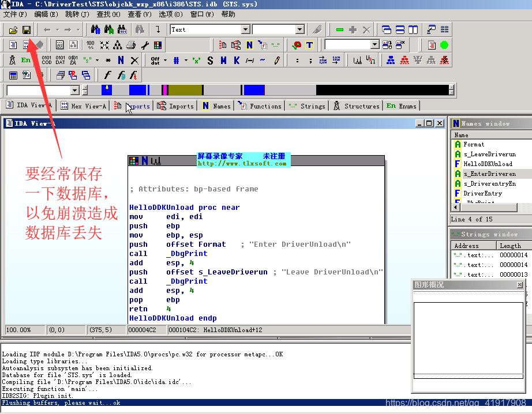This screenshot has width=532, height=414.
Task: Click the bold S operand type icon
Action: [211, 61]
